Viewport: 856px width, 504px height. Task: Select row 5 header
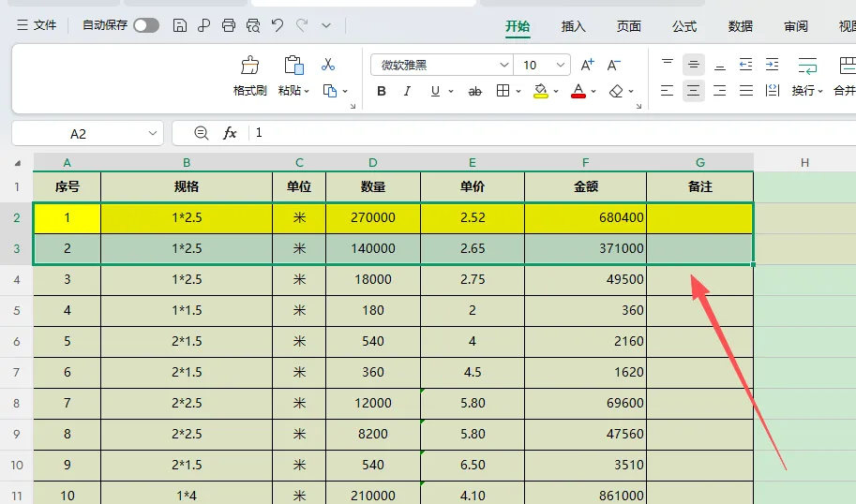[16, 310]
